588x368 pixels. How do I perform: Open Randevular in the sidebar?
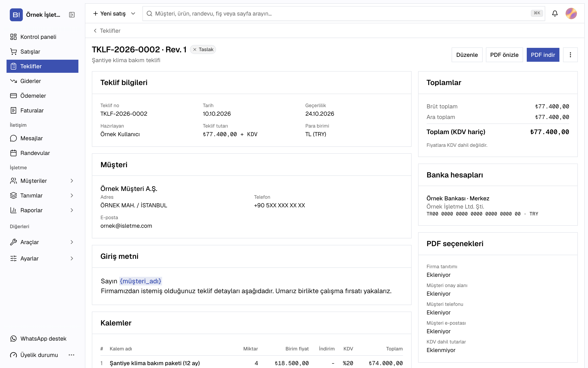pyautogui.click(x=42, y=153)
